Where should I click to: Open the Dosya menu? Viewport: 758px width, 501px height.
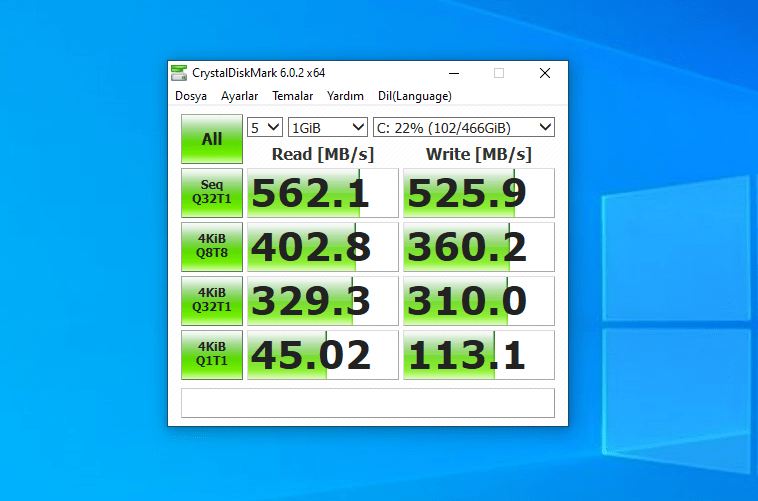pos(191,96)
